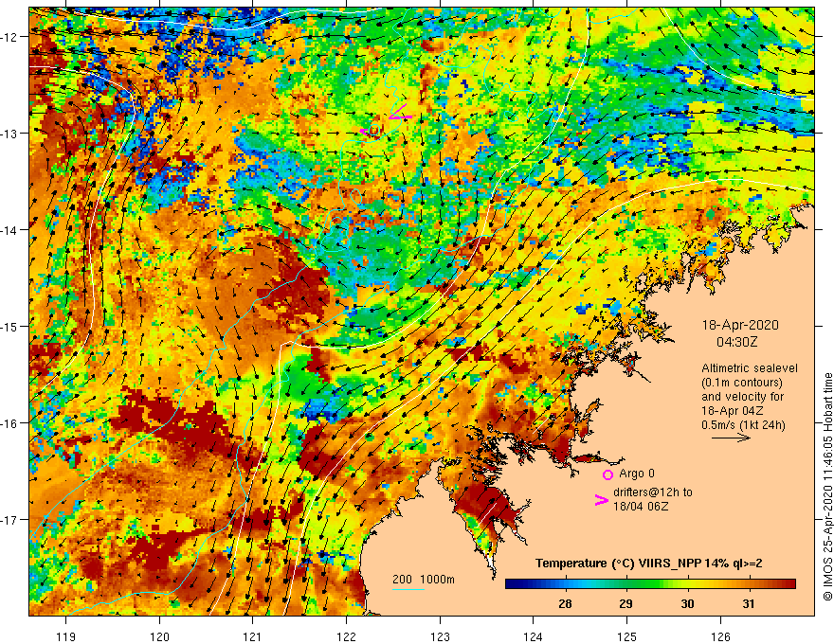The image size is (834, 644).
Task: Click the cyan depth contour line sample in legend
Action: pyautogui.click(x=408, y=589)
